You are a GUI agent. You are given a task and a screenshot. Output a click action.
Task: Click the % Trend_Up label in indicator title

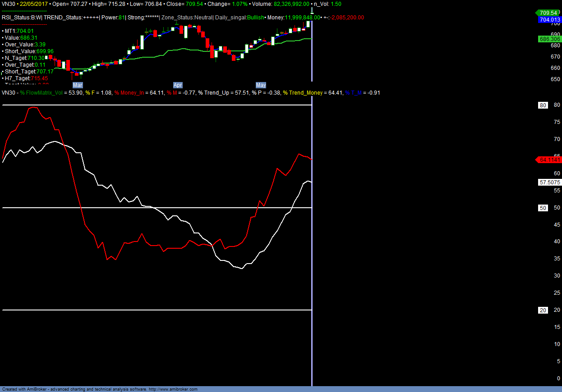pos(214,92)
